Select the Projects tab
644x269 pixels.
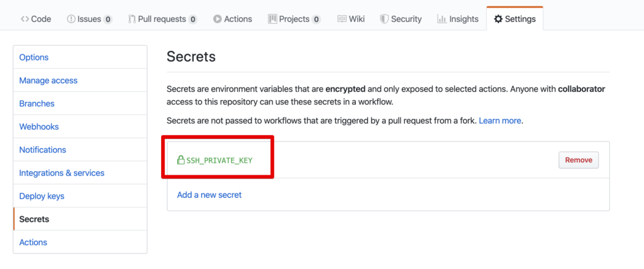[294, 19]
